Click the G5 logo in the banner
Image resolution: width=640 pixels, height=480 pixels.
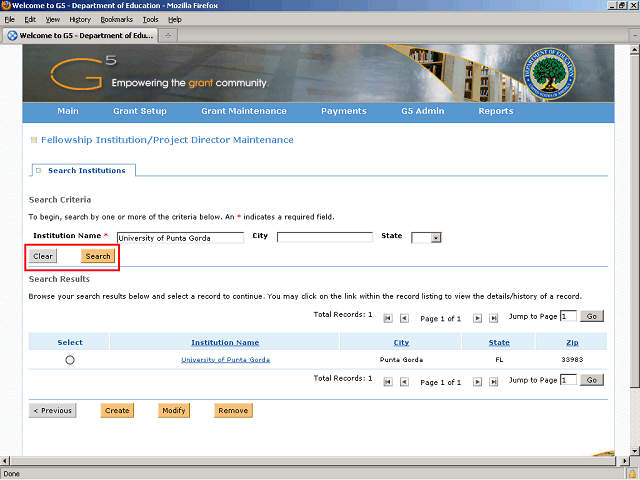pyautogui.click(x=84, y=73)
